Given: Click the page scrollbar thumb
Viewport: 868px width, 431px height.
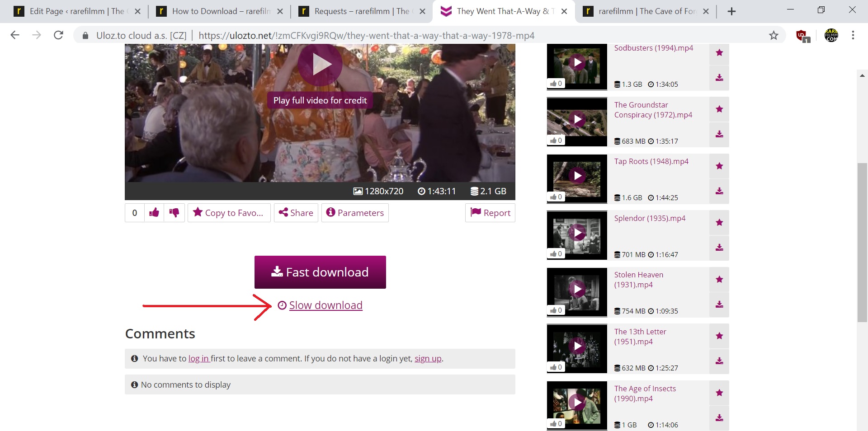Looking at the screenshot, I should [862, 243].
